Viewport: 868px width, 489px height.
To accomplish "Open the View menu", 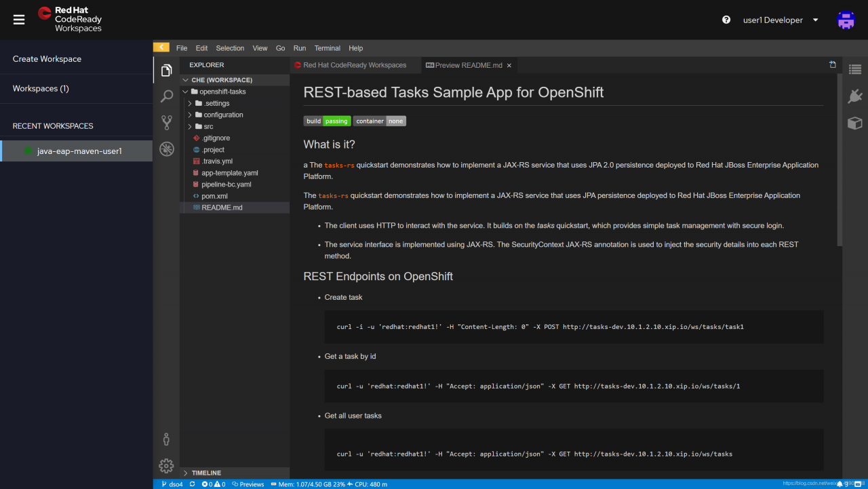I will point(260,48).
